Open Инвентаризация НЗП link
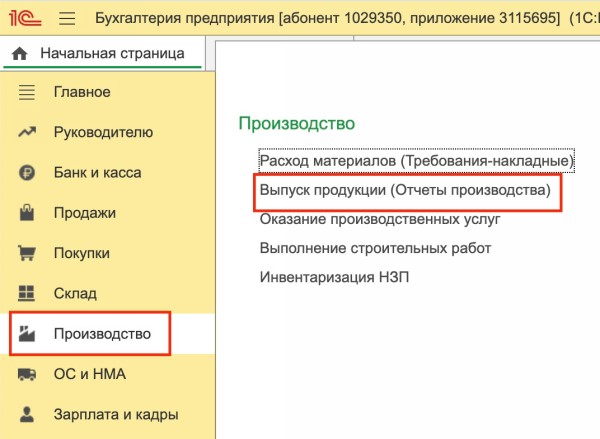Image resolution: width=600 pixels, height=439 pixels. 334,276
